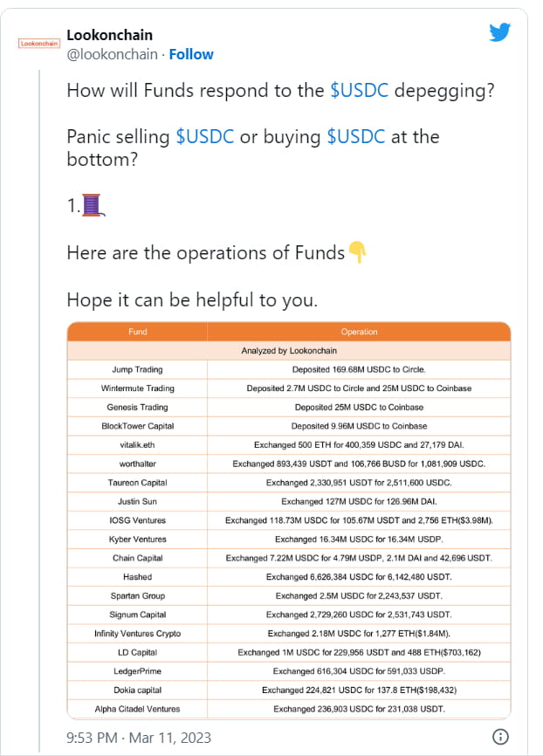Screen dimensions: 543x756
Task: Open the tweet info circle icon
Action: coord(500,737)
